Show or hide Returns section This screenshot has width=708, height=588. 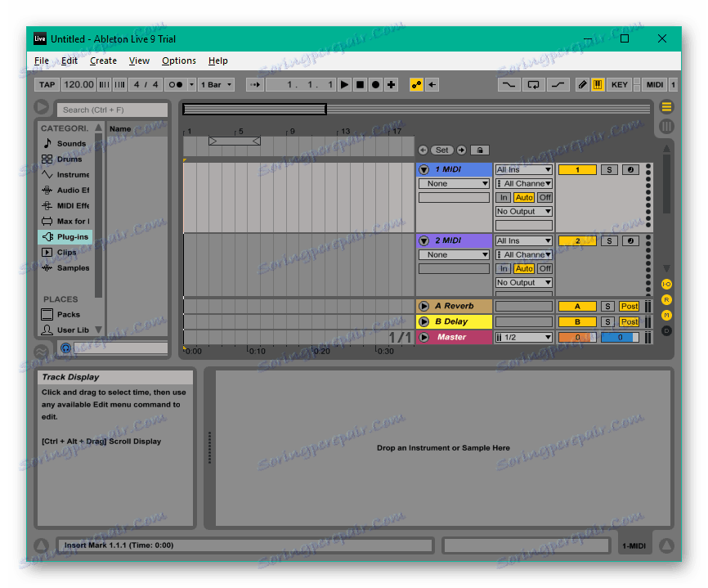666,300
